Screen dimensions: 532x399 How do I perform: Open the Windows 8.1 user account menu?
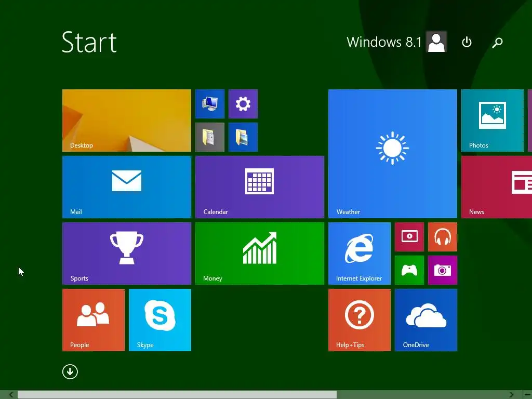pos(396,42)
